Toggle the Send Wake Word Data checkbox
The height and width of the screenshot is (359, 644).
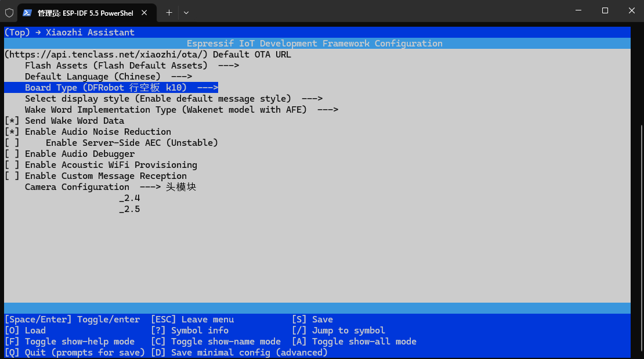[12, 121]
